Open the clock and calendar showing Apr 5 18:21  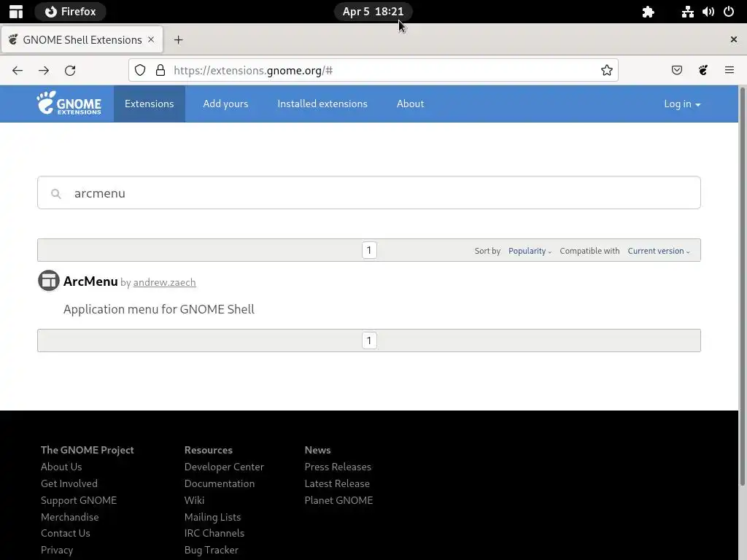point(373,12)
